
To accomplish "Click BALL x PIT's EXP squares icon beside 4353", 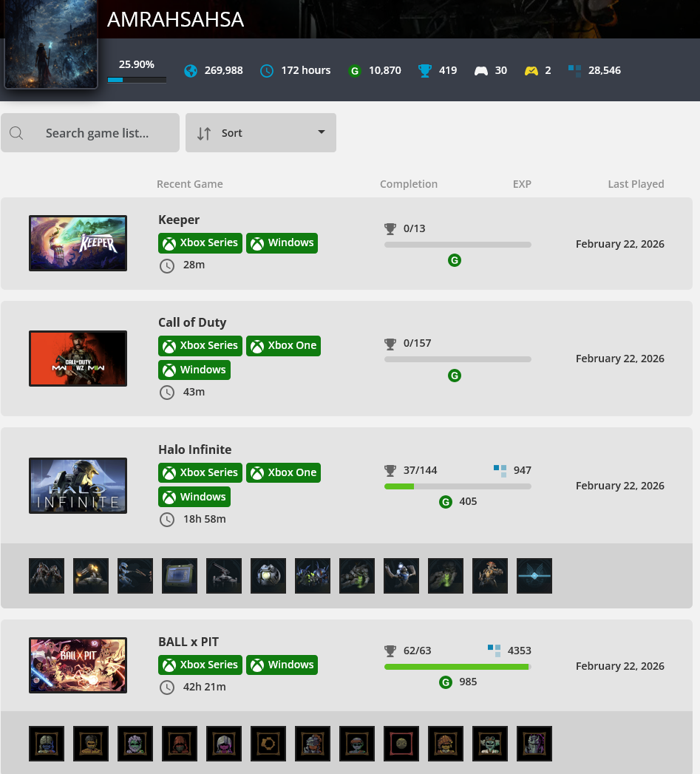I will pyautogui.click(x=495, y=651).
